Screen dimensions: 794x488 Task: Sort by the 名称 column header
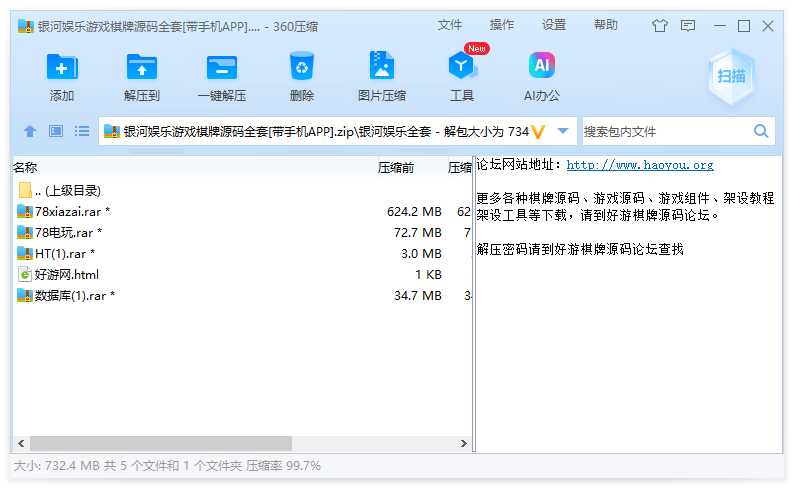(x=25, y=168)
